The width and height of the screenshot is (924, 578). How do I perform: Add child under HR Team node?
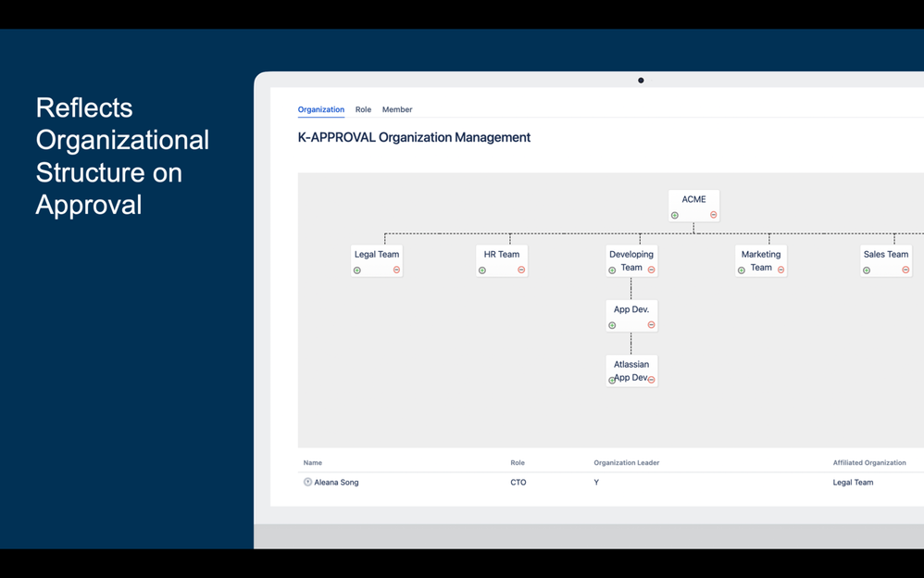pyautogui.click(x=482, y=270)
